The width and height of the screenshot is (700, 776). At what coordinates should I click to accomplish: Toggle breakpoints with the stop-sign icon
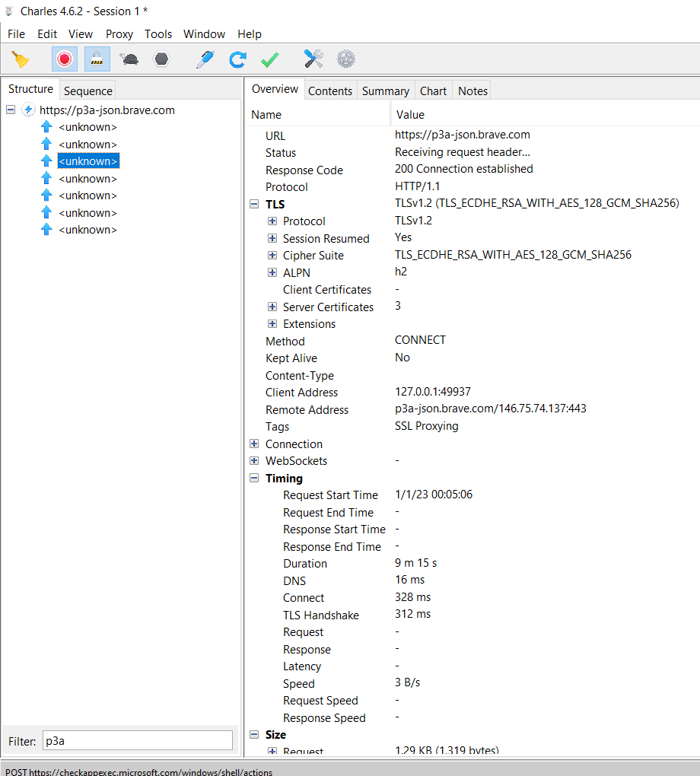click(x=161, y=59)
